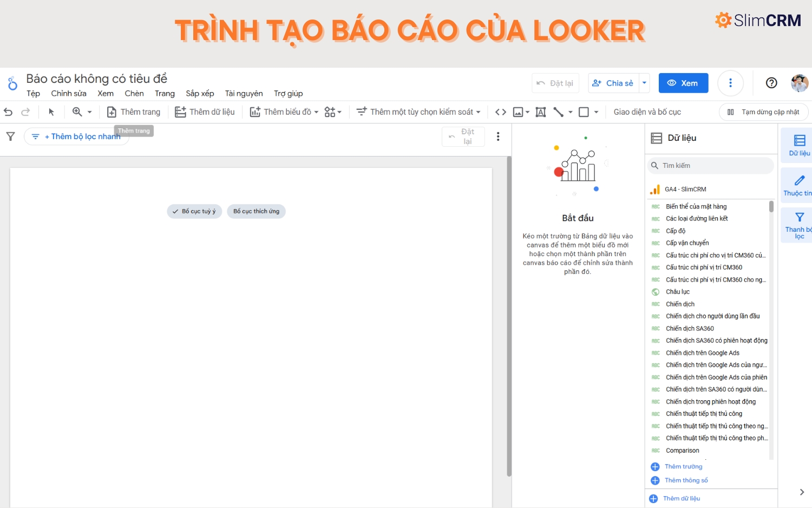Click the community visualizations icon
The image size is (812, 508).
(x=330, y=112)
